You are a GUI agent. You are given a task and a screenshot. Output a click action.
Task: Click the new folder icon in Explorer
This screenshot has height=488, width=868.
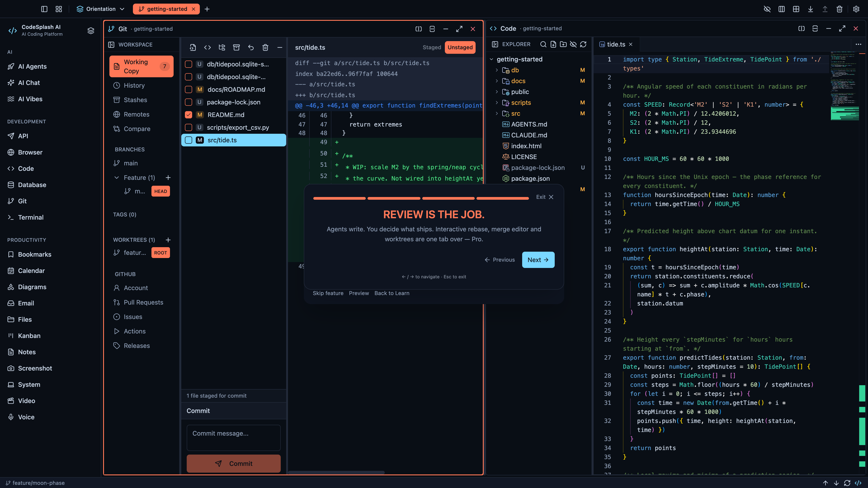(x=563, y=44)
